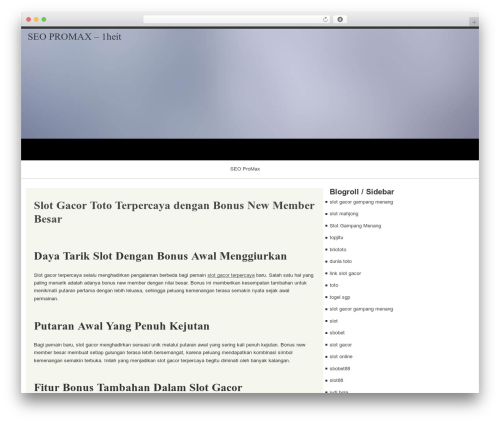Minimize the window with the yellow button
The height and width of the screenshot is (423, 500).
[x=36, y=20]
